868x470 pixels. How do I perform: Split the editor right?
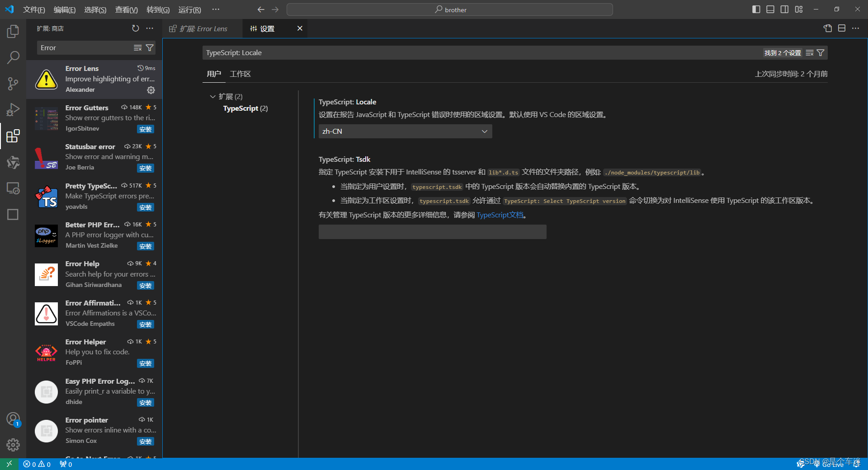click(x=842, y=28)
